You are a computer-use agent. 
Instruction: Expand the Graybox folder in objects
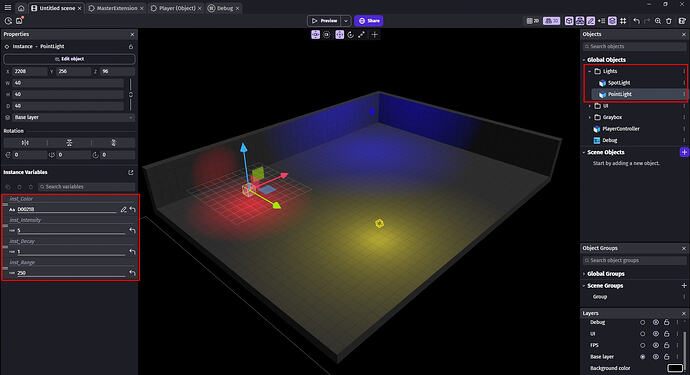pyautogui.click(x=590, y=118)
